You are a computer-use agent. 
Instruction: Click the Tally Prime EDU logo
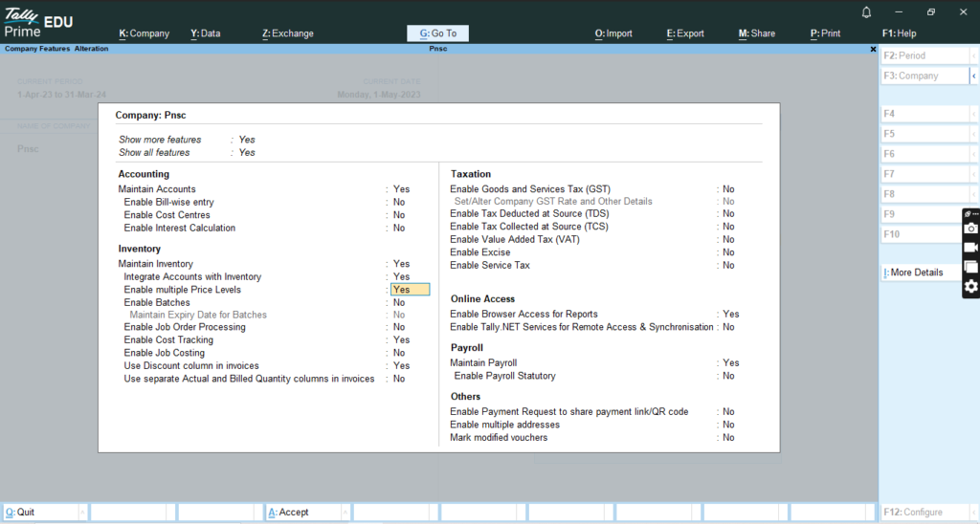pyautogui.click(x=38, y=23)
